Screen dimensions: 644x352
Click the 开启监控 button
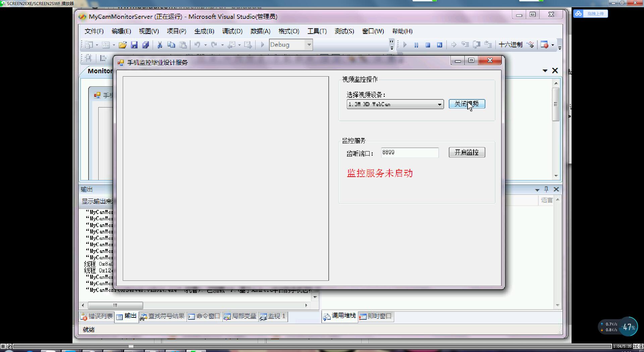pyautogui.click(x=467, y=152)
